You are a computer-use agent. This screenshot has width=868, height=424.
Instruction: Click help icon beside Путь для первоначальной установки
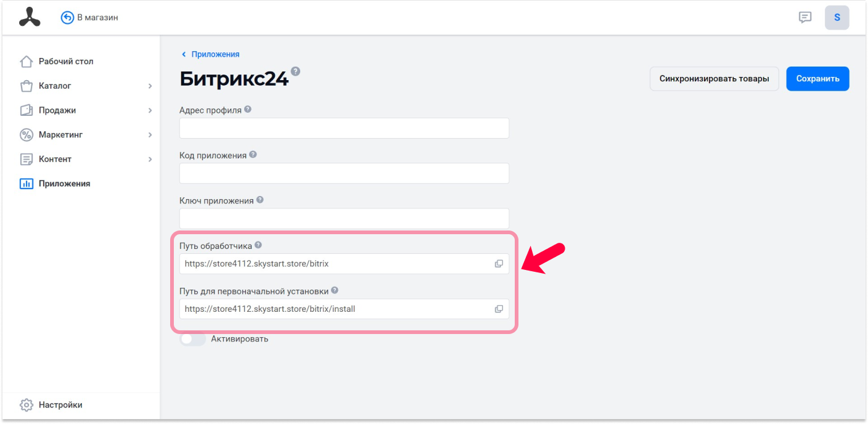[335, 290]
